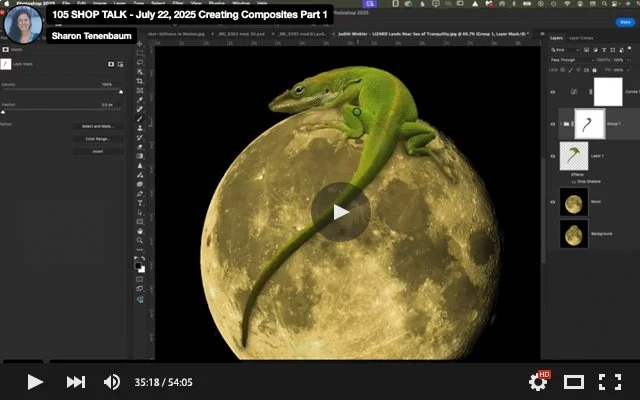Select the Type tool

pos(140,203)
